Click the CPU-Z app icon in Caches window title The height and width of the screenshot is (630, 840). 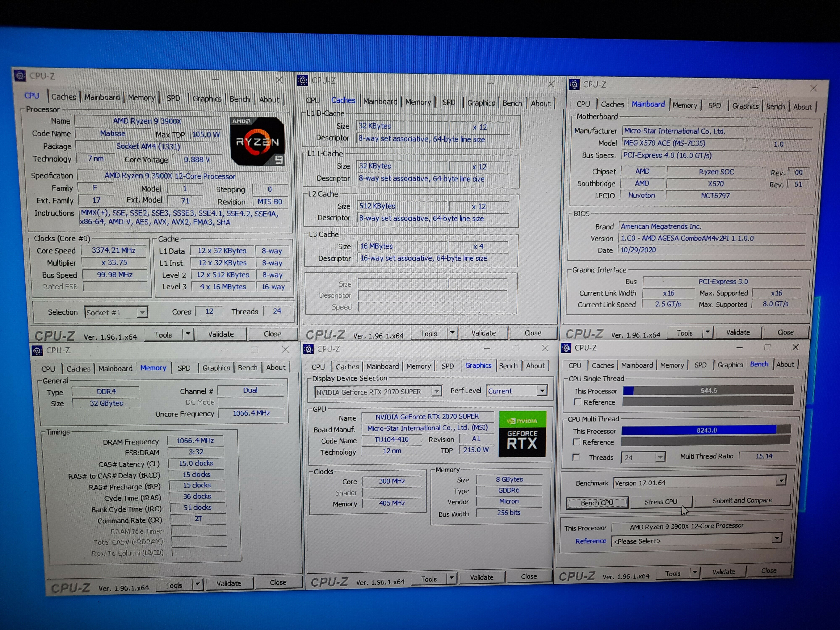pyautogui.click(x=303, y=80)
